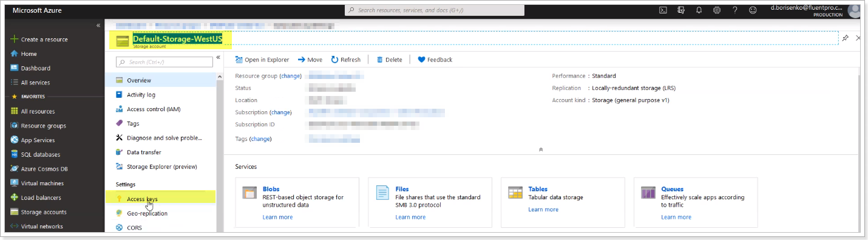The image size is (868, 240).
Task: Open portal settings gear icon
Action: 717,10
